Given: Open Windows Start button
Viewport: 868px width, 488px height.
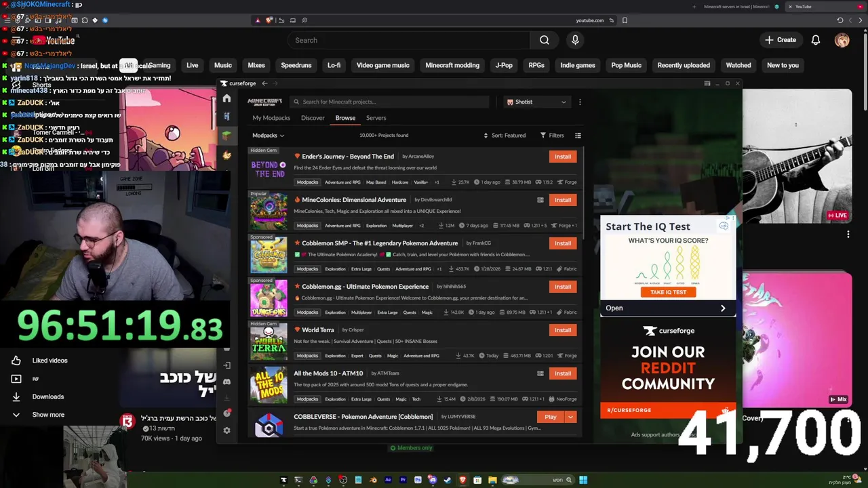Looking at the screenshot, I should [x=583, y=480].
